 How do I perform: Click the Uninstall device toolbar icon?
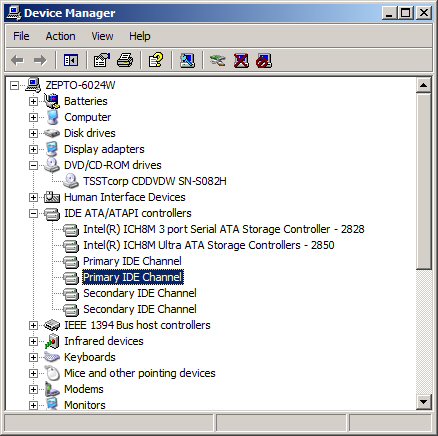click(241, 60)
